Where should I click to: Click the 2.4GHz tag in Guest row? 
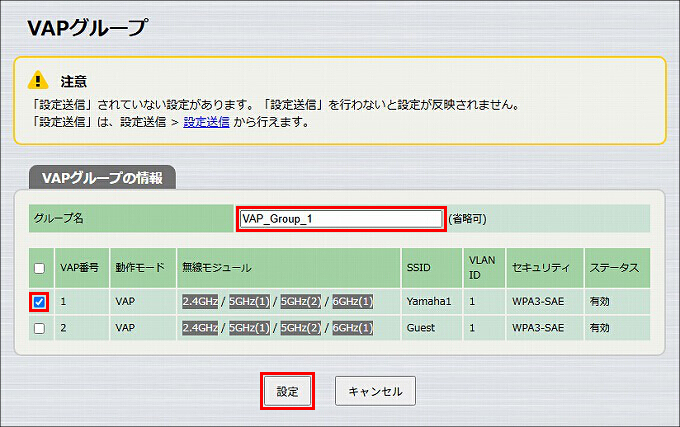tap(200, 328)
